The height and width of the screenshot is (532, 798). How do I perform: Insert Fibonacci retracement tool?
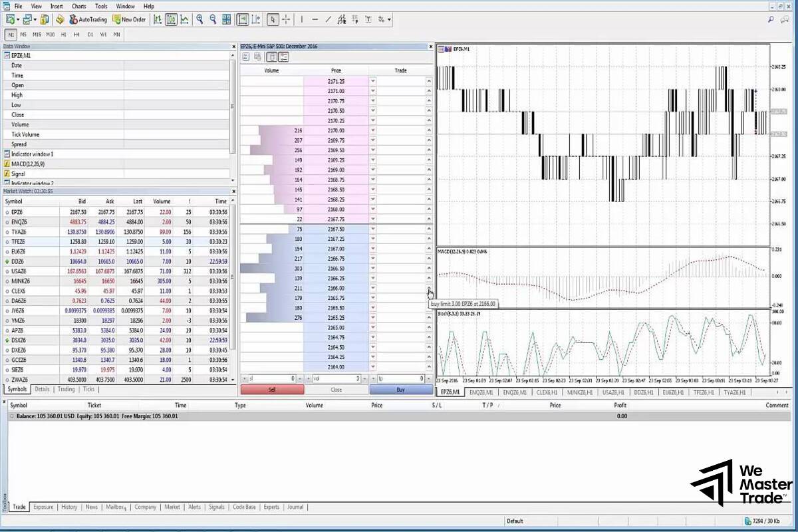coord(356,19)
